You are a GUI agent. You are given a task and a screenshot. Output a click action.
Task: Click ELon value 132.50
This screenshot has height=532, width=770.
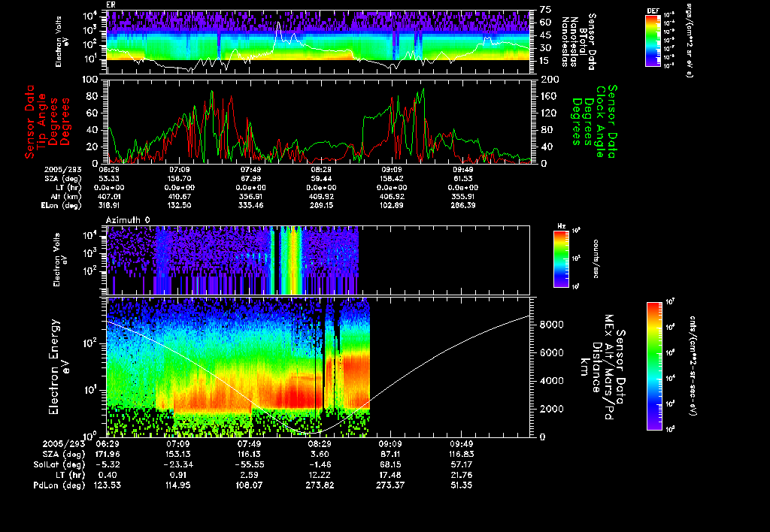(179, 206)
